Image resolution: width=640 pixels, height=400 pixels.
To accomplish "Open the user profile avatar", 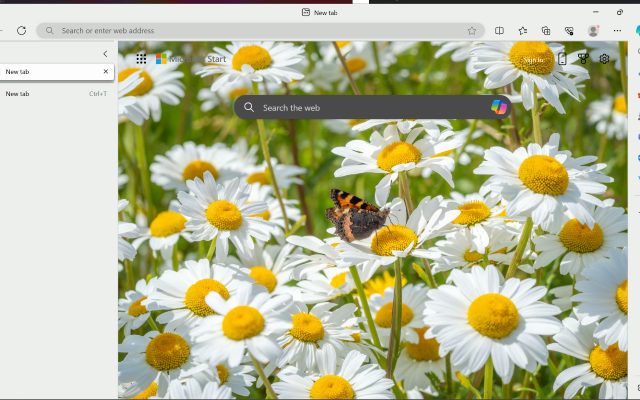I will [593, 31].
